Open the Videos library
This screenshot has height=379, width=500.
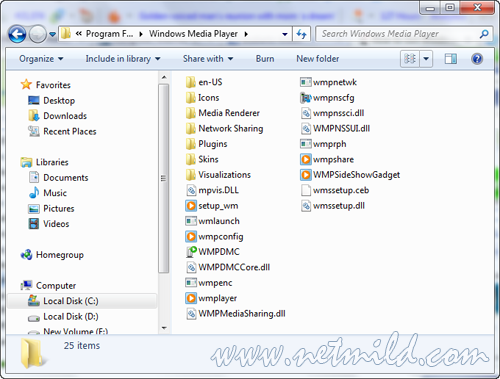coord(49,224)
